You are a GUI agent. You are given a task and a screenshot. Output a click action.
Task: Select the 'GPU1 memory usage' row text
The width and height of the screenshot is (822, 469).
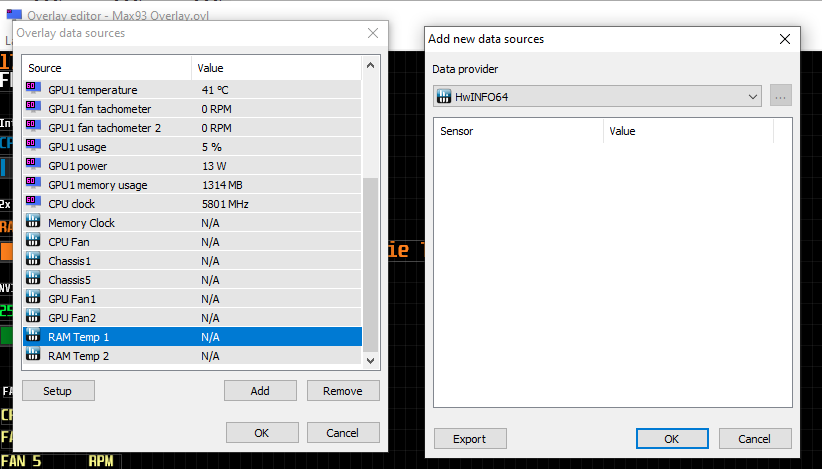98,185
